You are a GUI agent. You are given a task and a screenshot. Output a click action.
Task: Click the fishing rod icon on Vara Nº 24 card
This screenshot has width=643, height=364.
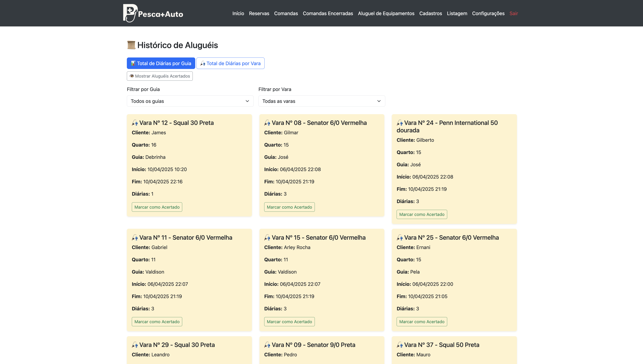pos(400,123)
